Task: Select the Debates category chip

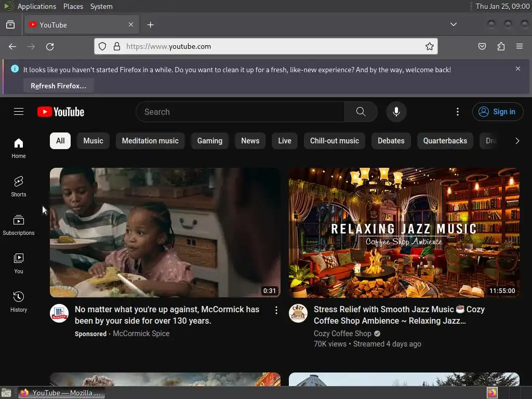Action: pos(391,141)
